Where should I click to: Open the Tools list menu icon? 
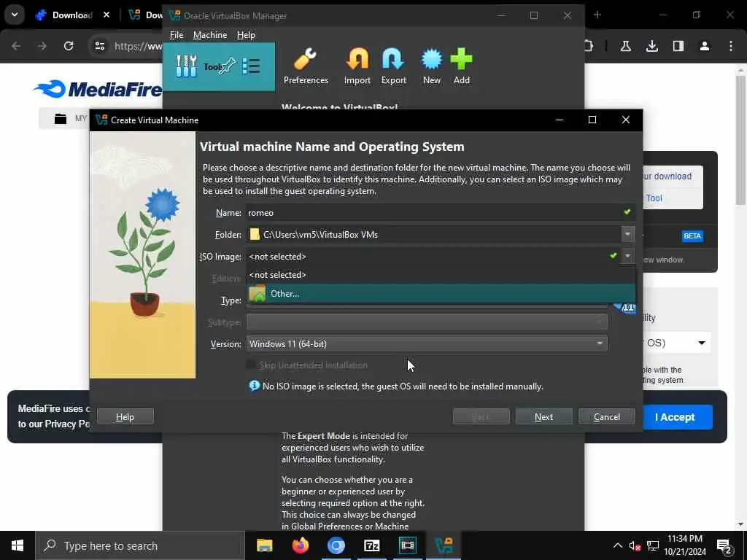[251, 66]
